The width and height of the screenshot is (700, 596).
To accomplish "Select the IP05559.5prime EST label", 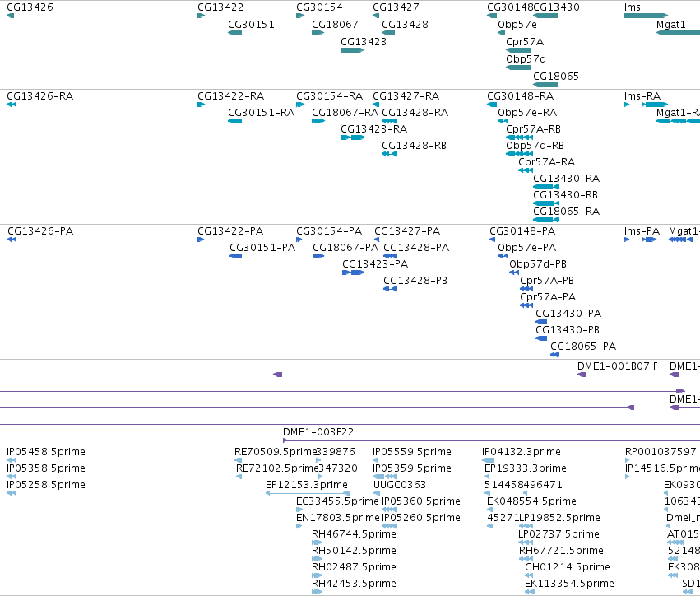I will point(411,452).
